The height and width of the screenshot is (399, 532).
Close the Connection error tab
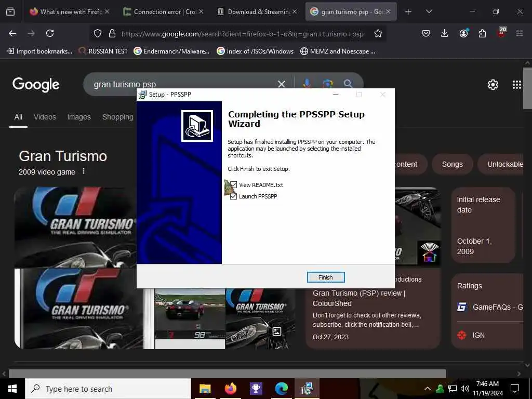coord(201,11)
